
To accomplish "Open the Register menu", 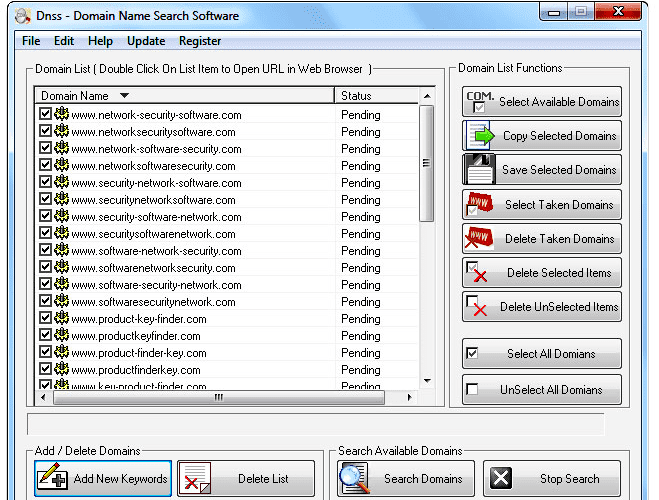I will [200, 41].
